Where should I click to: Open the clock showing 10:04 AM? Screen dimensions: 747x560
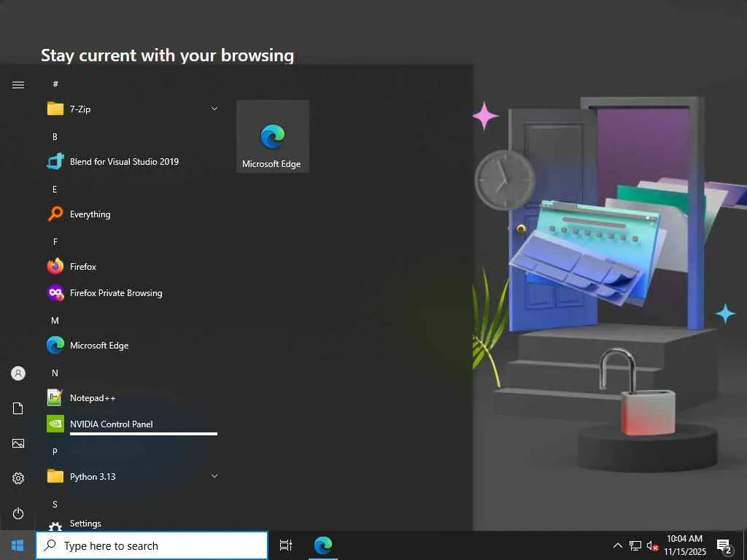pyautogui.click(x=684, y=545)
